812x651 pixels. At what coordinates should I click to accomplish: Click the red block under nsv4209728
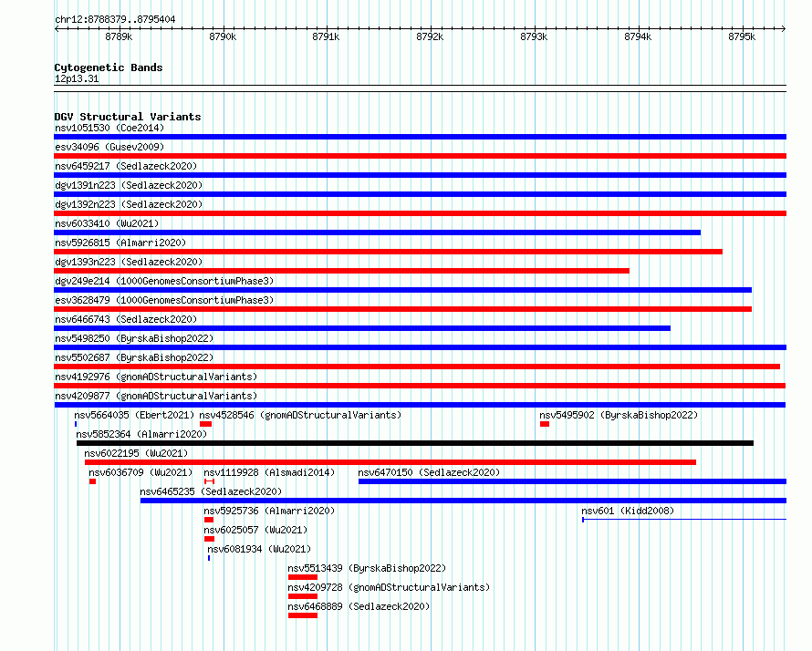coord(303,596)
